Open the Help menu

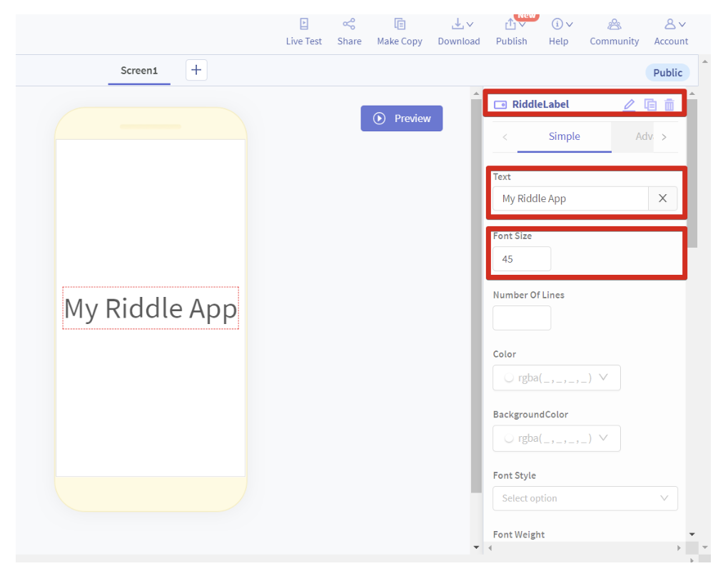559,31
